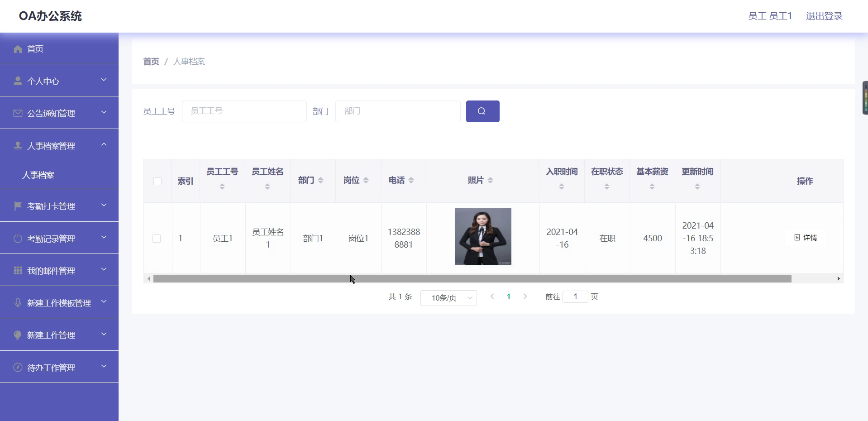868x421 pixels.
Task: Tick the checkbox for row 员工1
Action: click(157, 239)
